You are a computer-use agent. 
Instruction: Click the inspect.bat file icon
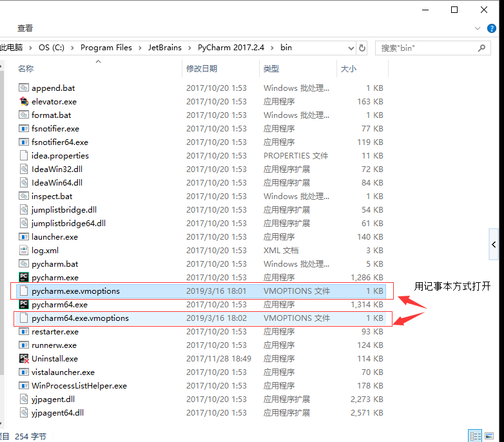coord(24,196)
